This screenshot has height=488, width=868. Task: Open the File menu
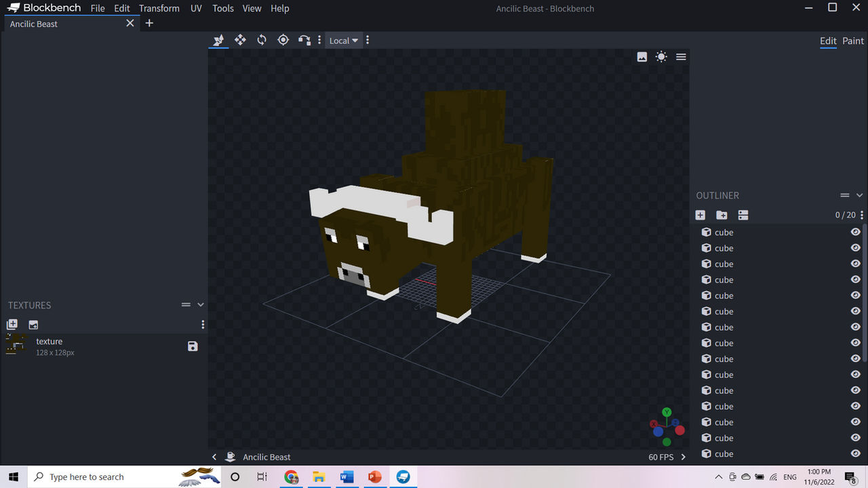(x=98, y=8)
